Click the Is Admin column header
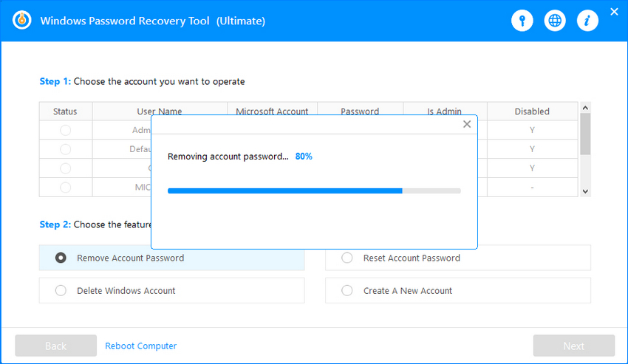The height and width of the screenshot is (364, 628). point(444,111)
